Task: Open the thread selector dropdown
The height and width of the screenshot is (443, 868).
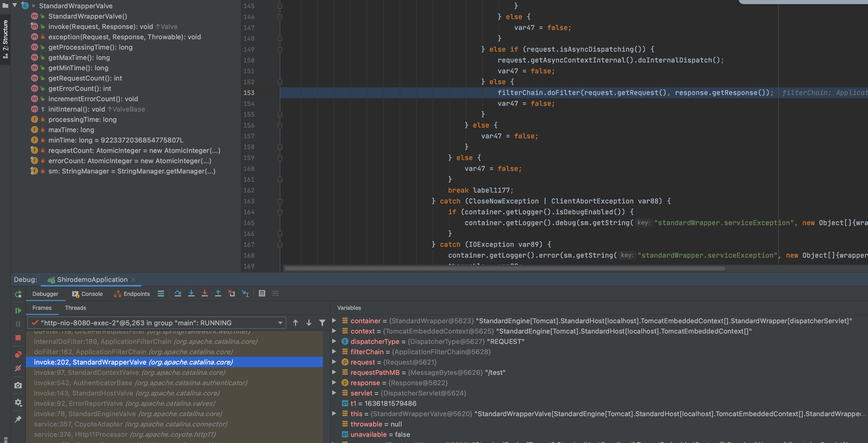Action: click(x=157, y=323)
